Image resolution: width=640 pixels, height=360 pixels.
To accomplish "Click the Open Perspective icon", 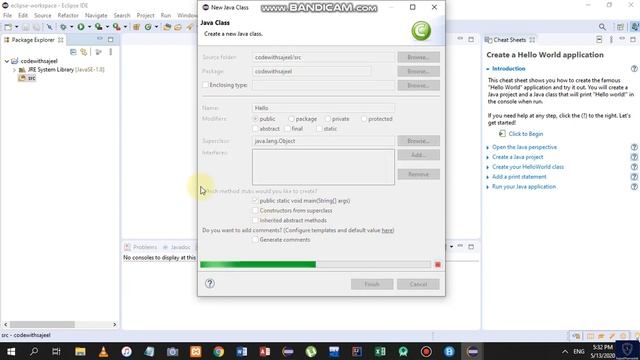I will click(620, 27).
